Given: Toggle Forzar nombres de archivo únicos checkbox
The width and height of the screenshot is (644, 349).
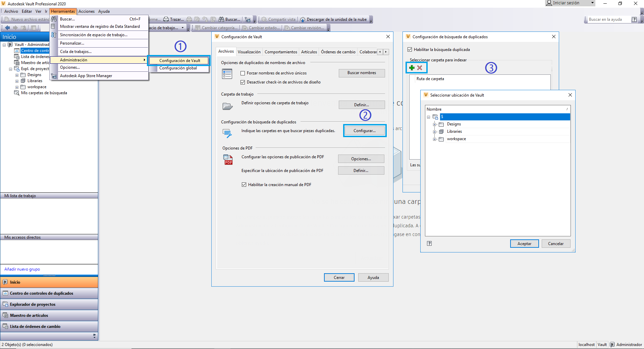Looking at the screenshot, I should point(243,73).
